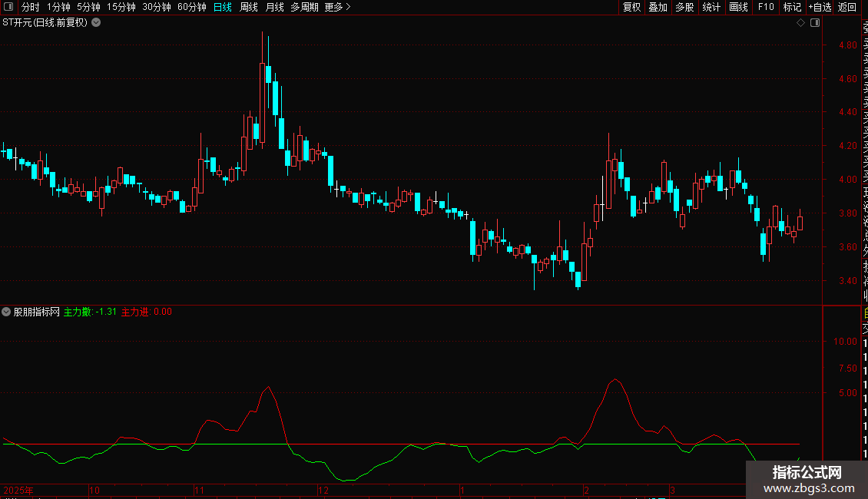Expand the 更多 periods menu
Screen dimensions: 868x499
337,7
